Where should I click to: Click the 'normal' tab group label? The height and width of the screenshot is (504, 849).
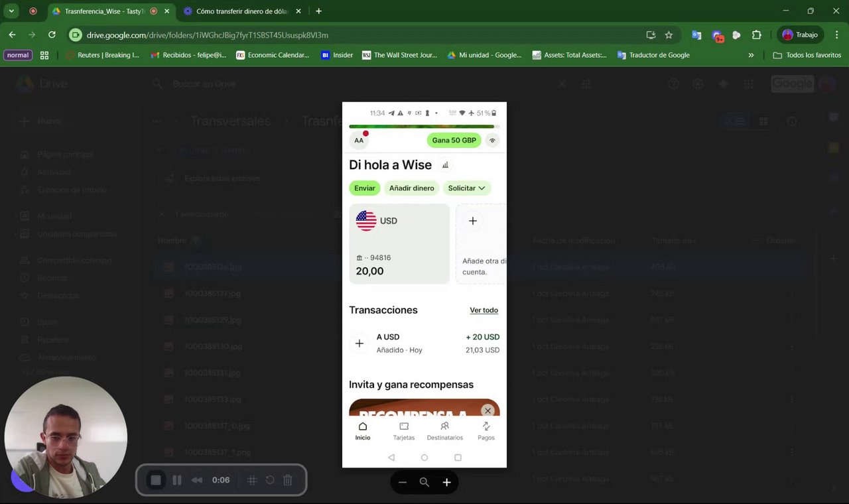coord(18,55)
